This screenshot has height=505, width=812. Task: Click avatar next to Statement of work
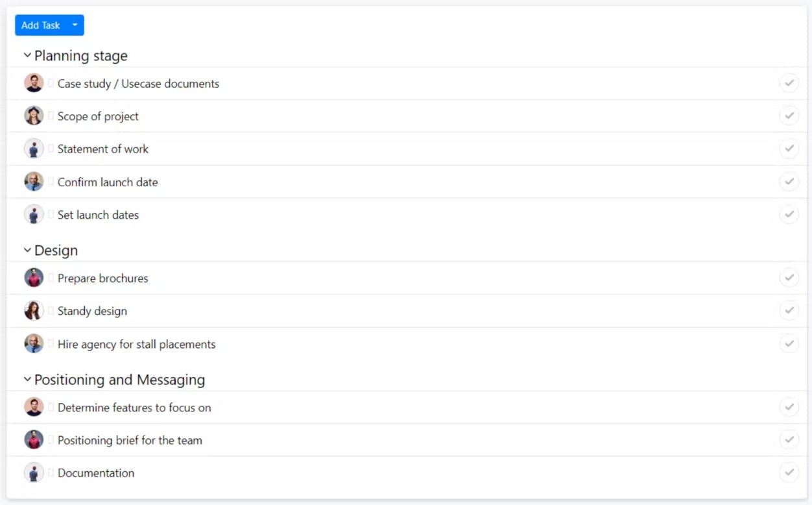click(34, 149)
